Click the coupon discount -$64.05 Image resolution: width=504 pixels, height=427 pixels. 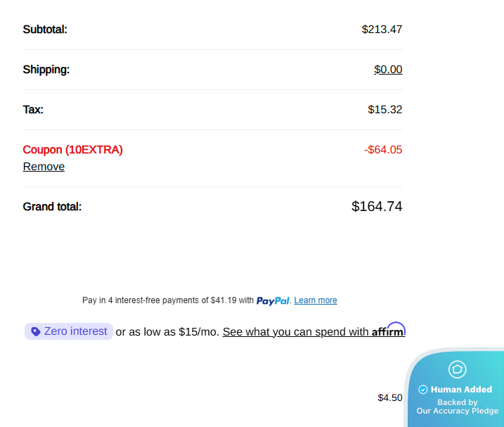pyautogui.click(x=383, y=150)
